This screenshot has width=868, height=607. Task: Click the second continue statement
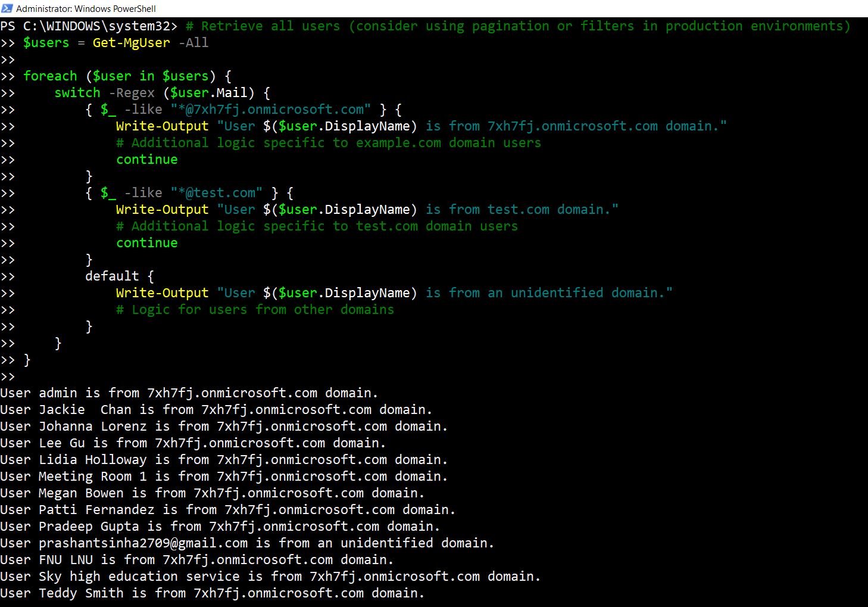146,243
